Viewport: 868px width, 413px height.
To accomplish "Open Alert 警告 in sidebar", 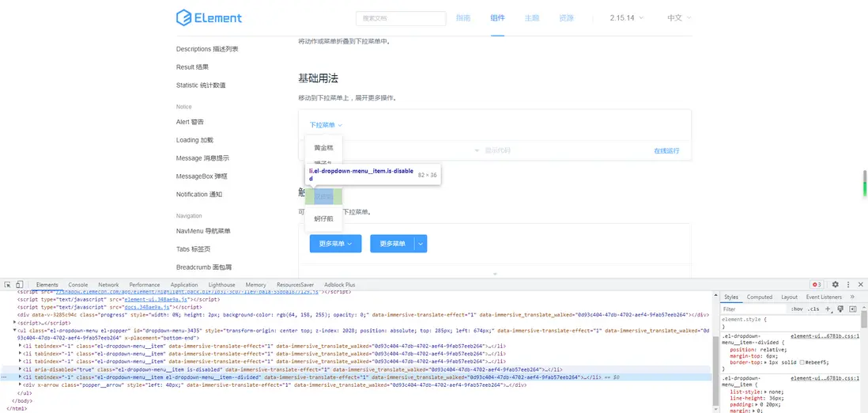I will point(190,122).
